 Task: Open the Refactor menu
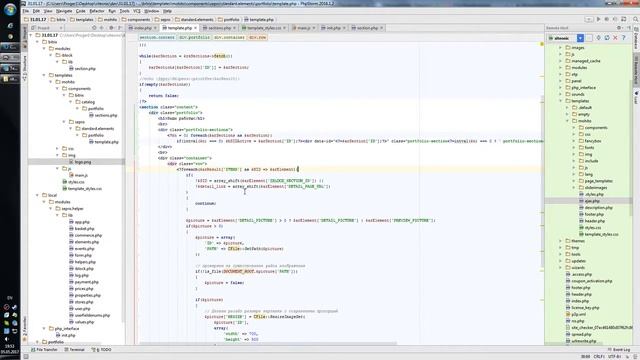coord(97,11)
